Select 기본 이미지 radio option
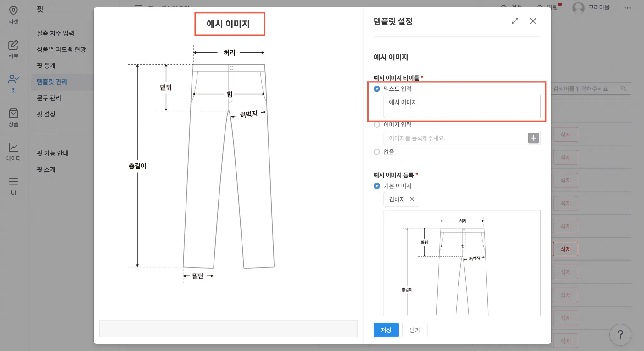 (377, 186)
